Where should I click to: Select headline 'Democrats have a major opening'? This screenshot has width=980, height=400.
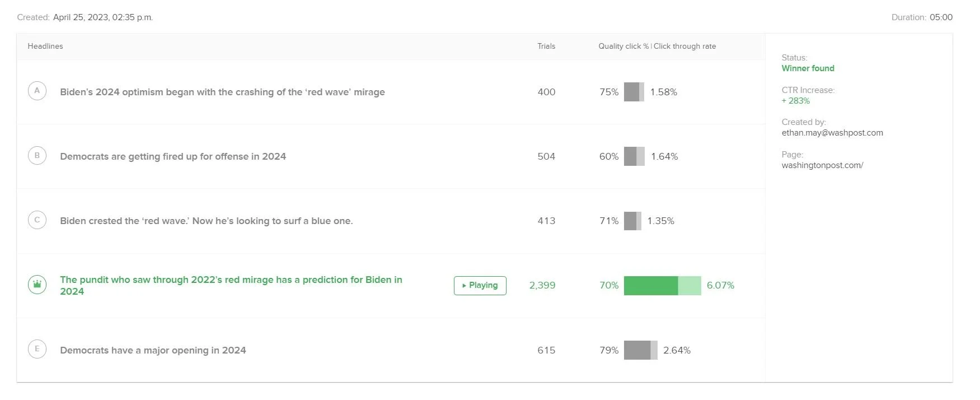[x=153, y=350]
